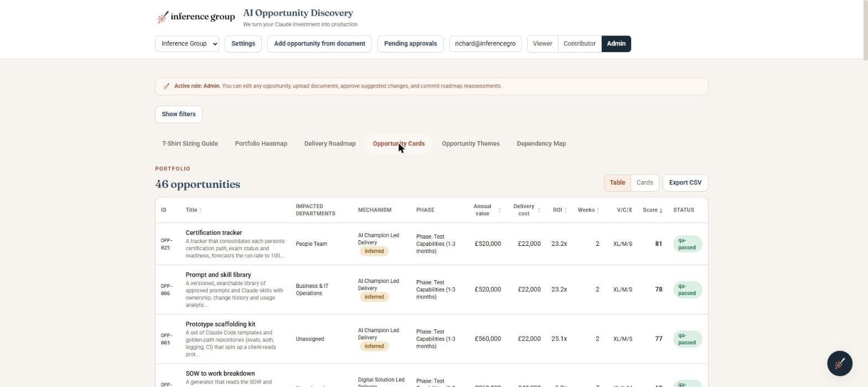This screenshot has height=387, width=868.
Task: Click qa-passed status for Prototype scaffolding kit
Action: pyautogui.click(x=687, y=339)
